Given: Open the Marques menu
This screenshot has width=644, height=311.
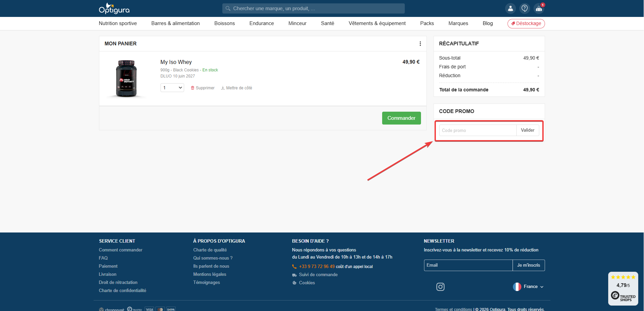Looking at the screenshot, I should [x=458, y=23].
